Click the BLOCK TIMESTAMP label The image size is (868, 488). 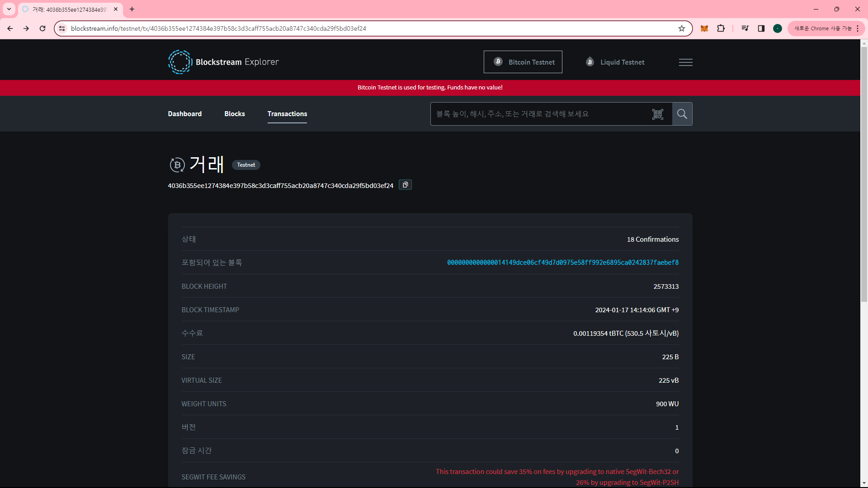(210, 310)
